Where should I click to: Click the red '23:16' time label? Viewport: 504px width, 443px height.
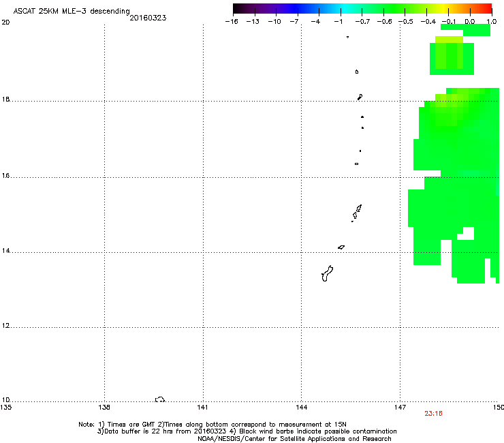coord(433,414)
